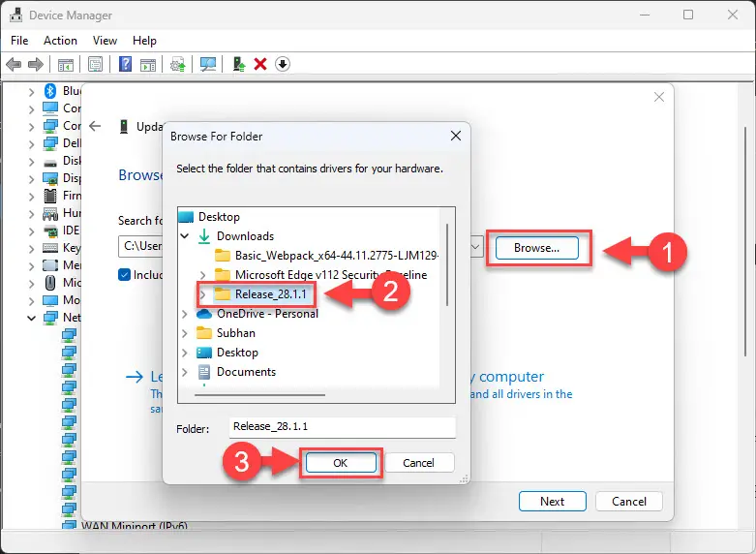Click the Scan for hardware changes icon
Screen dimensions: 756x554
(x=208, y=65)
